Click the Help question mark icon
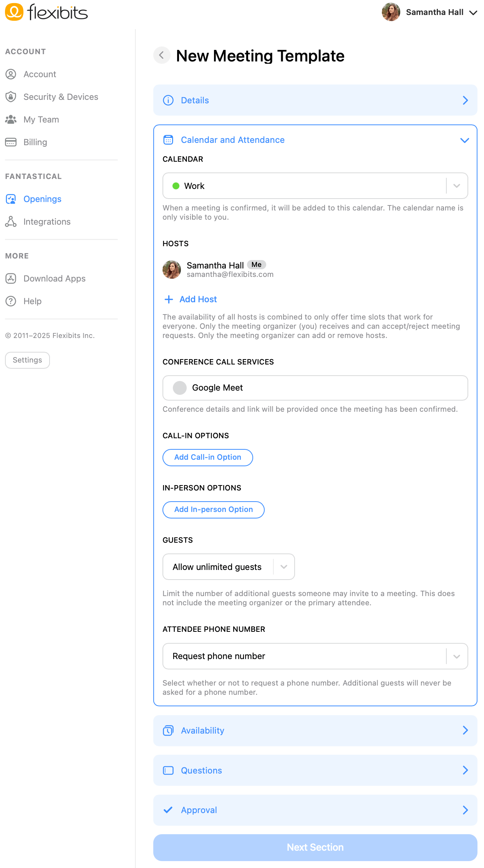Image resolution: width=484 pixels, height=868 pixels. pos(11,301)
